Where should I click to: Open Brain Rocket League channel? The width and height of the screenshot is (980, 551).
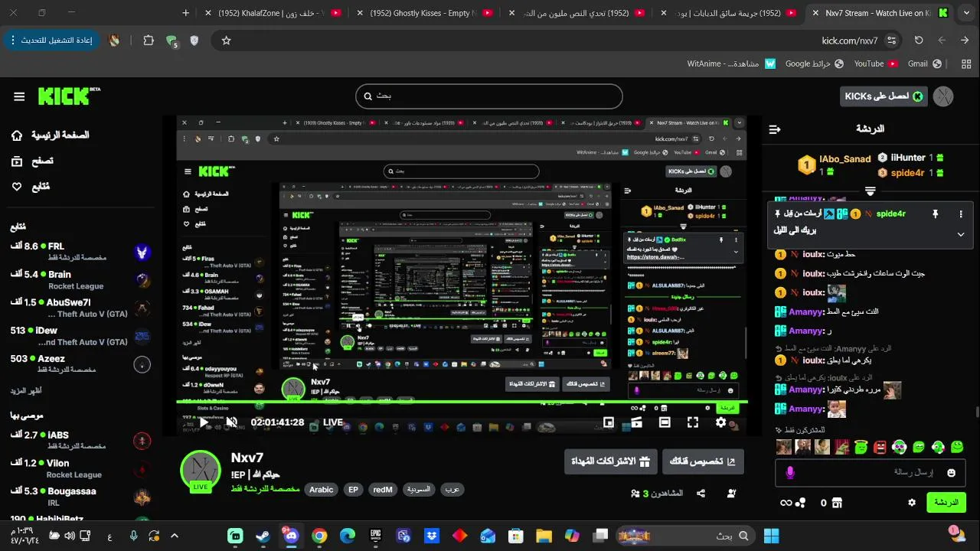(80, 279)
